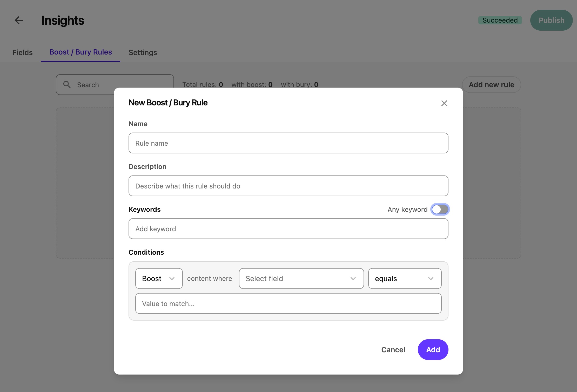Screen dimensions: 577x392
Task: Click the Rule name input field
Action: (x=288, y=143)
